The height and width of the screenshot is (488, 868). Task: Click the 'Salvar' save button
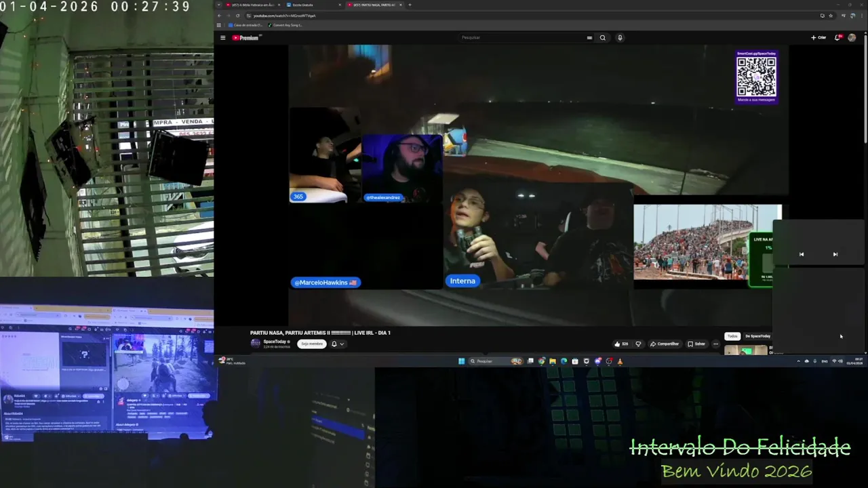696,344
